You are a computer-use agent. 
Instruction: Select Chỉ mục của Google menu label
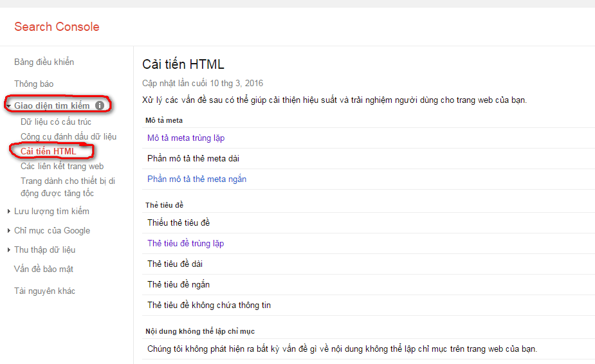point(52,231)
